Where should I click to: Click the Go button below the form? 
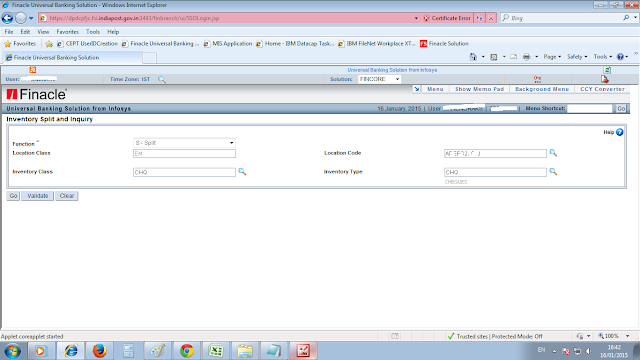point(13,196)
